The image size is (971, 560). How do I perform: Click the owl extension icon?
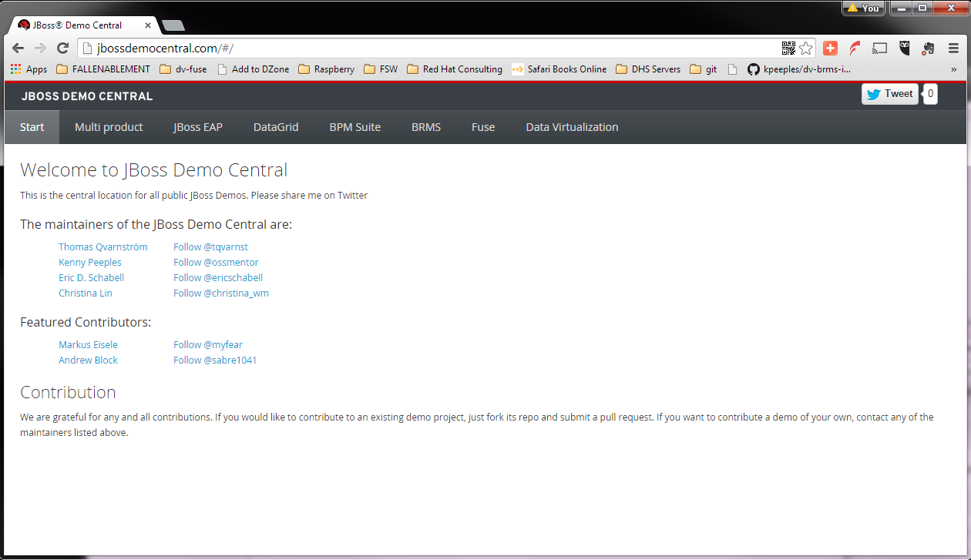click(x=905, y=49)
